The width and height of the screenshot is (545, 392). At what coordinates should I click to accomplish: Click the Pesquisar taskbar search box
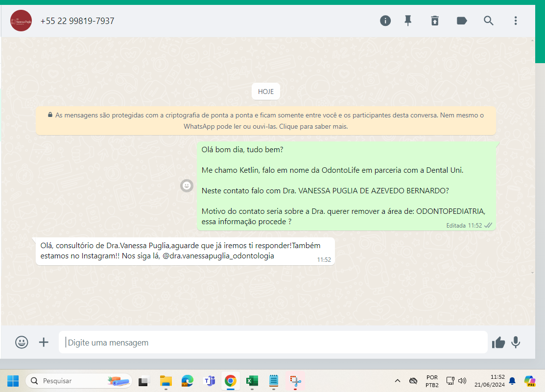tap(79, 381)
